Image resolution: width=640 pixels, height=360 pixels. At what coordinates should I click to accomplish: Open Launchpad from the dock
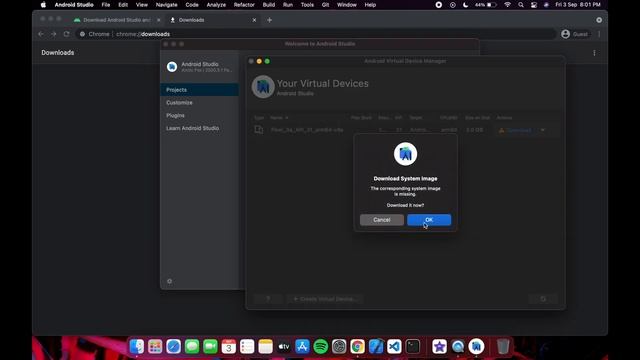coord(155,347)
